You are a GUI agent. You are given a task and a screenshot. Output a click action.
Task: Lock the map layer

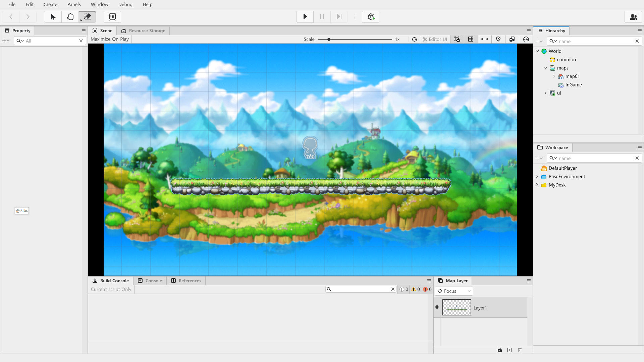pos(500,350)
